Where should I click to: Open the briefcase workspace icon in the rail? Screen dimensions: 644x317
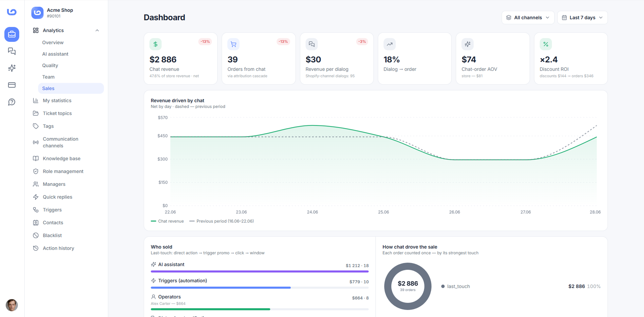point(12,34)
